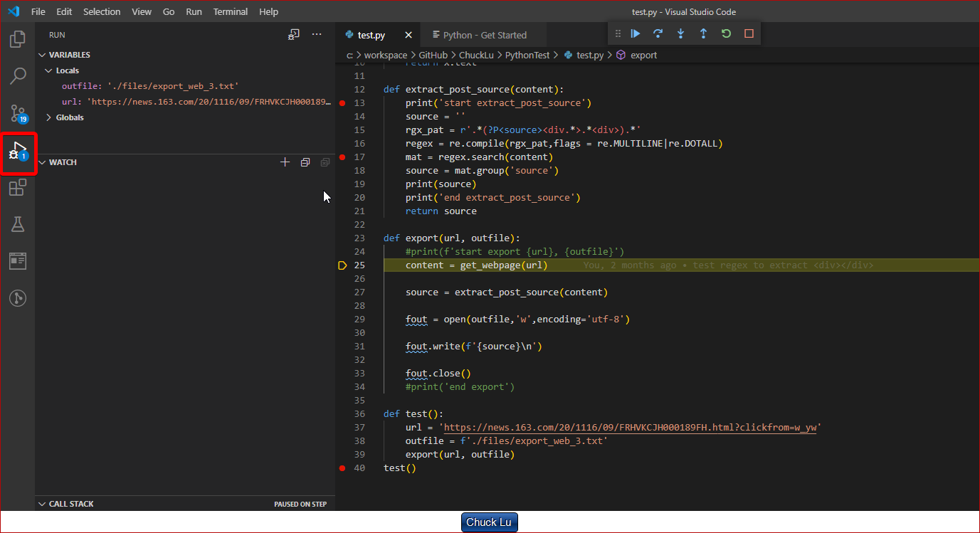
Task: Open the RUN panel more actions menu
Action: click(x=317, y=34)
